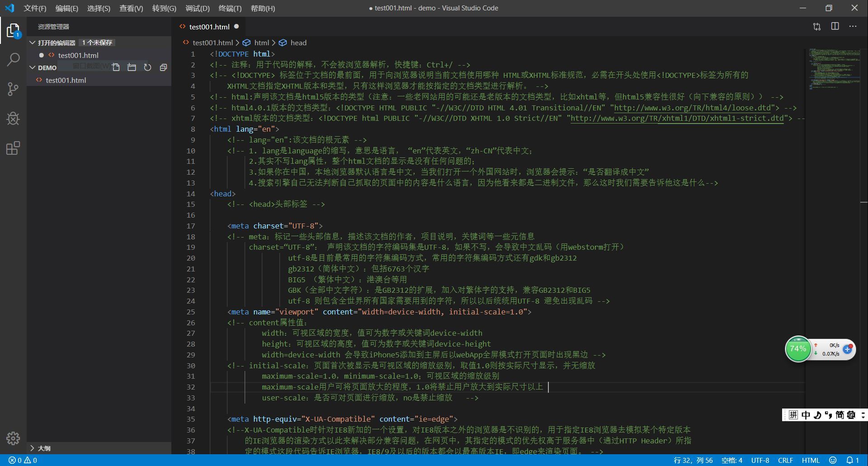Click breadcrumb head dropdown
Image resolution: width=868 pixels, height=466 pixels.
(x=293, y=43)
